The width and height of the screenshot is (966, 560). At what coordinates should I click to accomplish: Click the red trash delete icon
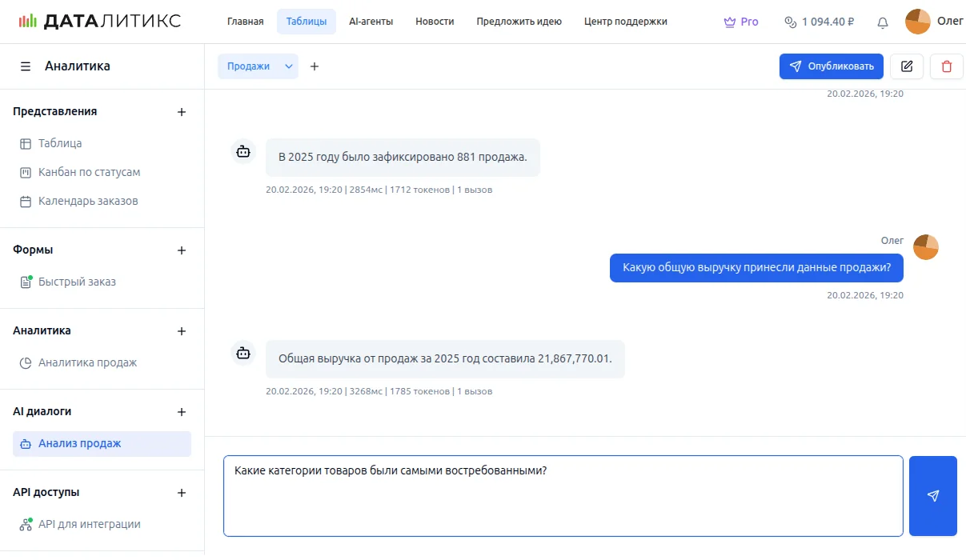pos(947,66)
